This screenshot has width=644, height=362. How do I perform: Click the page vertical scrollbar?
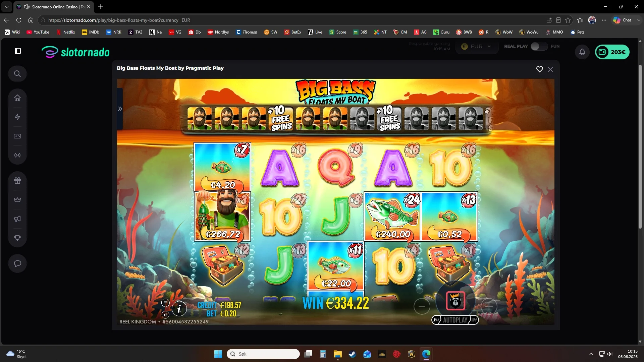(x=640, y=147)
